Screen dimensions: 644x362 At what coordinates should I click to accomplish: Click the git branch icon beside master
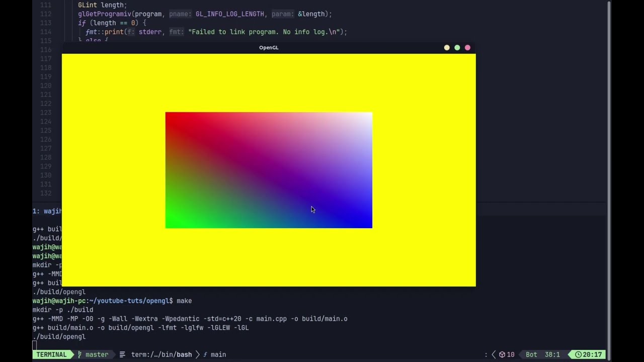[79, 354]
